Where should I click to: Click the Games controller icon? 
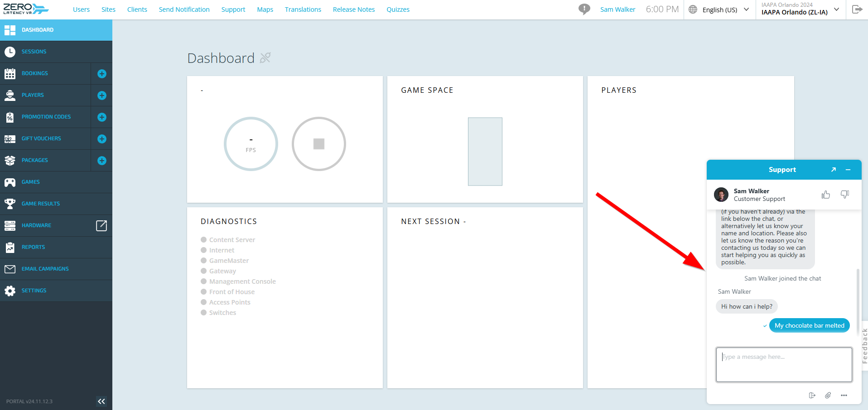tap(10, 182)
